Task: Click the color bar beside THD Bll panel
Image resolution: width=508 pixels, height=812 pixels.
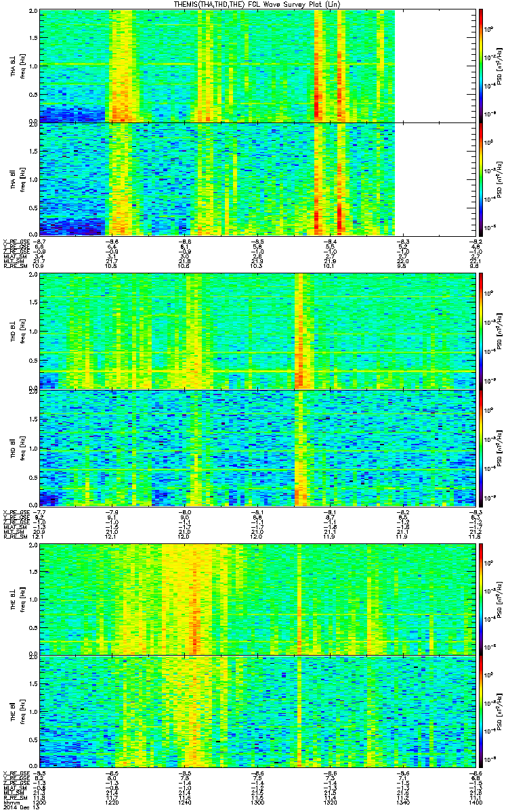Action: tap(480, 447)
